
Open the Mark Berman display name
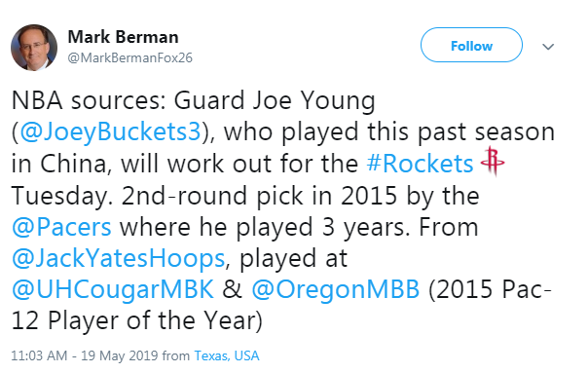123,37
